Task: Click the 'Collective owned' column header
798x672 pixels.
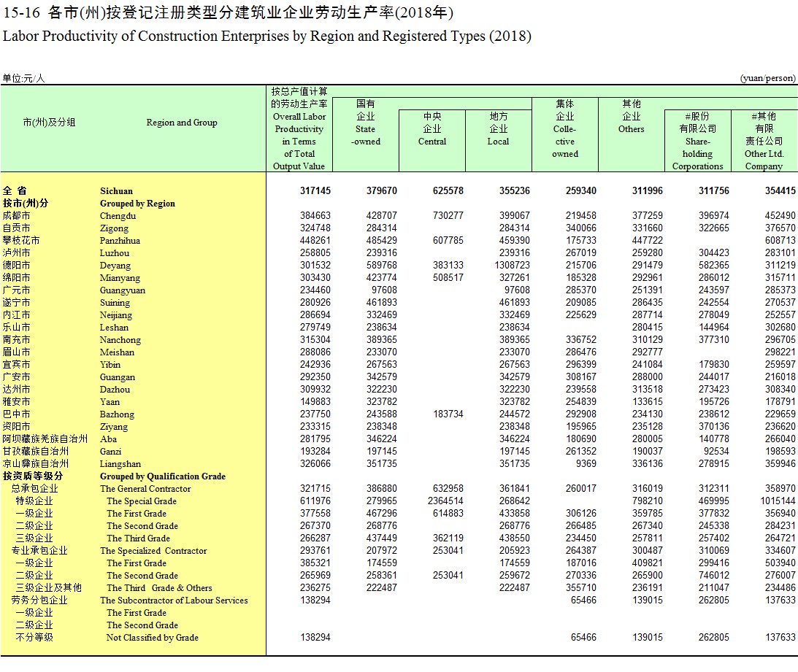Action: click(x=565, y=128)
